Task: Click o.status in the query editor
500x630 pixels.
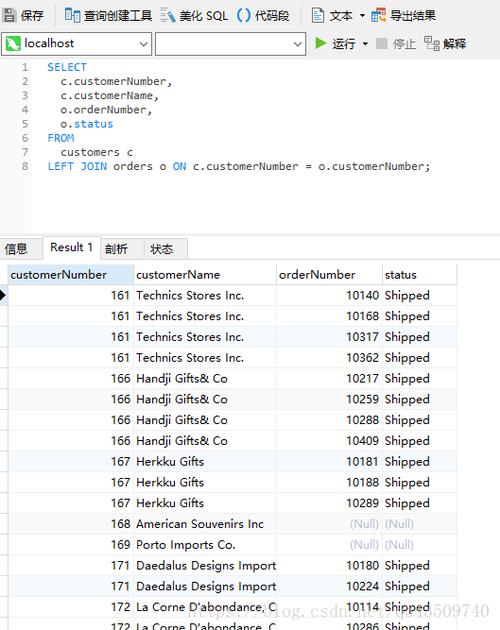Action: point(86,124)
